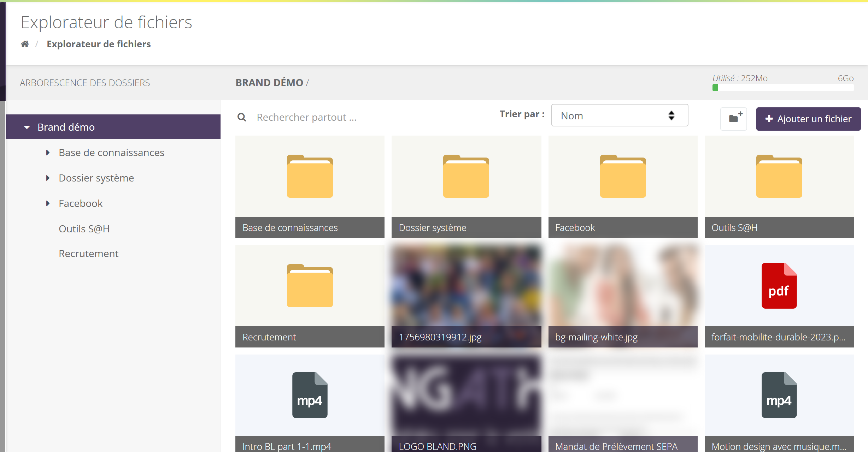Expand the Dossier système tree arrow
Viewport: 868px width, 452px height.
click(48, 178)
